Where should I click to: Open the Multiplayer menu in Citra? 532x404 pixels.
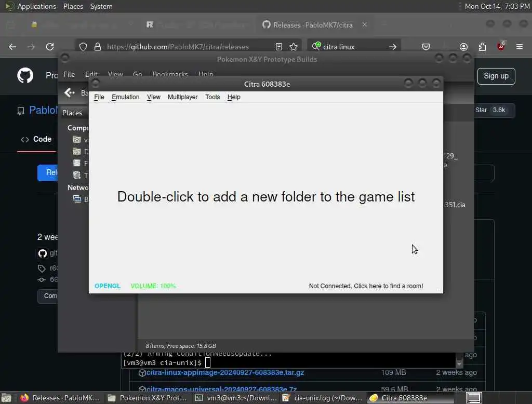tap(182, 97)
